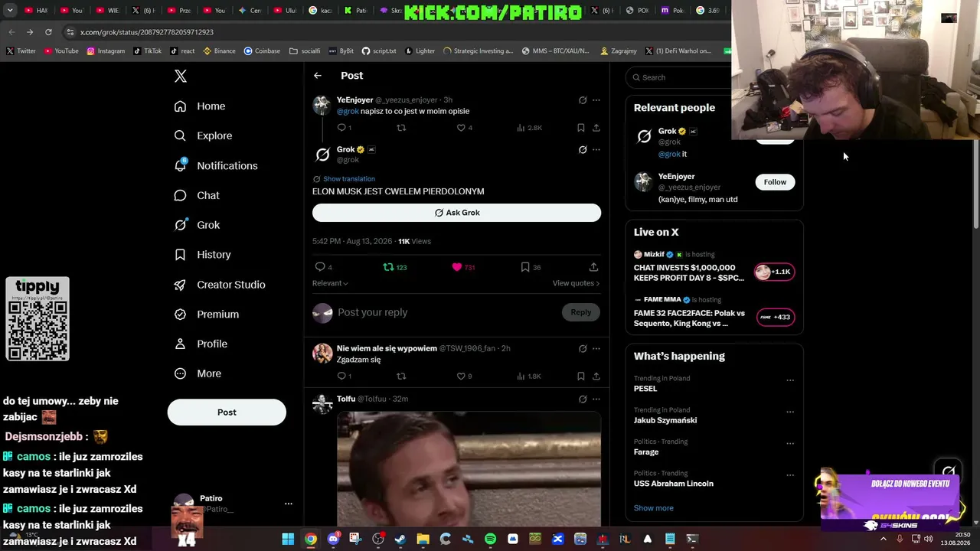
Task: Bookmark the 'Zgadzam się' reply
Action: [581, 377]
